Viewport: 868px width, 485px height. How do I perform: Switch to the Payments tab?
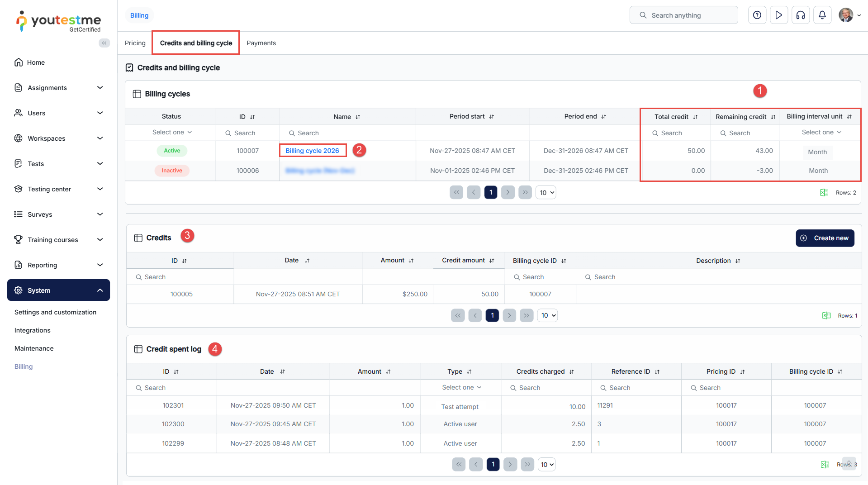[261, 43]
